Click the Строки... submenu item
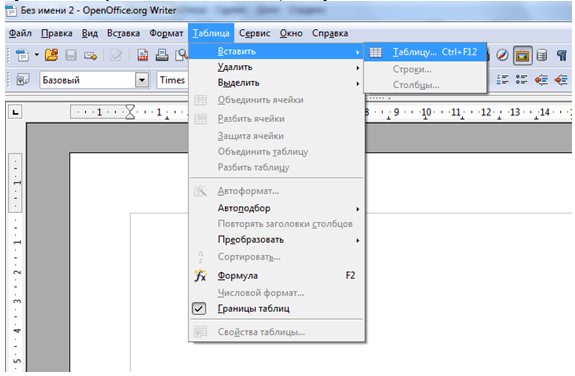This screenshot has height=376, width=575. point(425,69)
